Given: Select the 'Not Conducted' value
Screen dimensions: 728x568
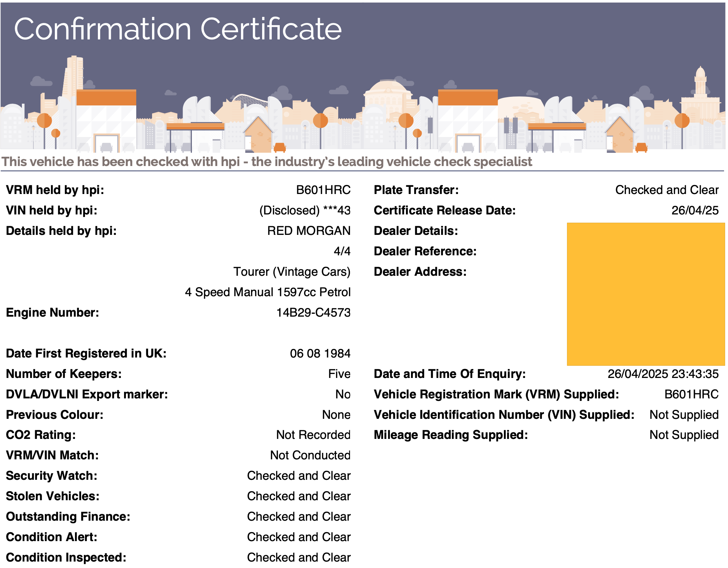Looking at the screenshot, I should (310, 455).
